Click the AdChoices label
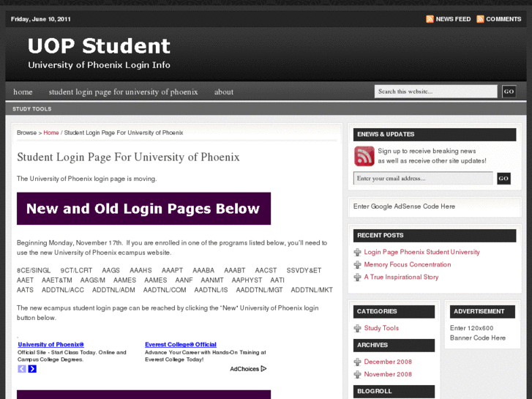 pos(244,369)
